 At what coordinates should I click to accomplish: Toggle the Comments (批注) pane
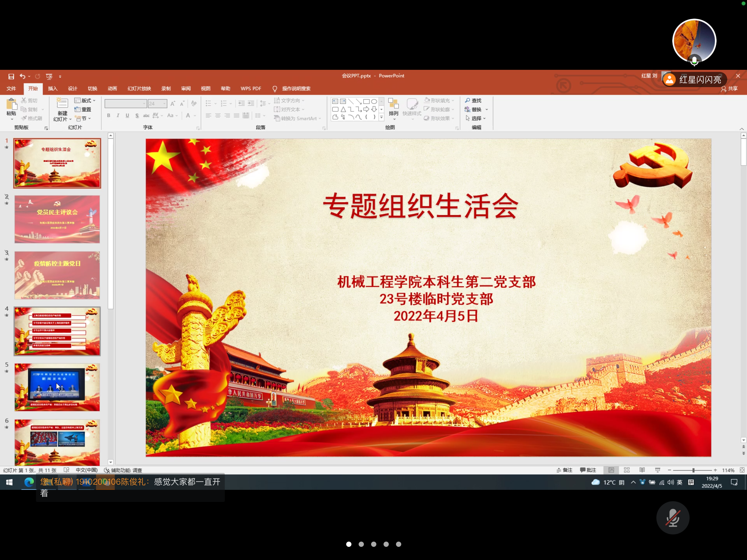point(588,470)
